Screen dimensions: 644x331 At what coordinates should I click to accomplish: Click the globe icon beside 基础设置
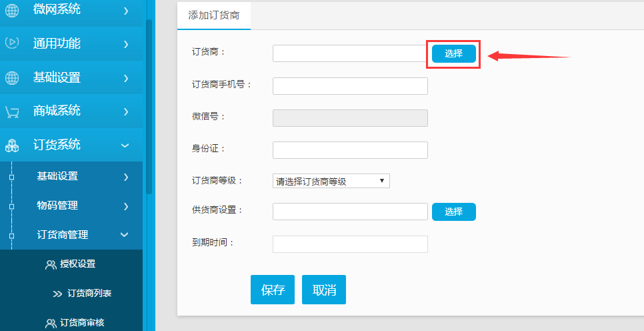coord(12,77)
